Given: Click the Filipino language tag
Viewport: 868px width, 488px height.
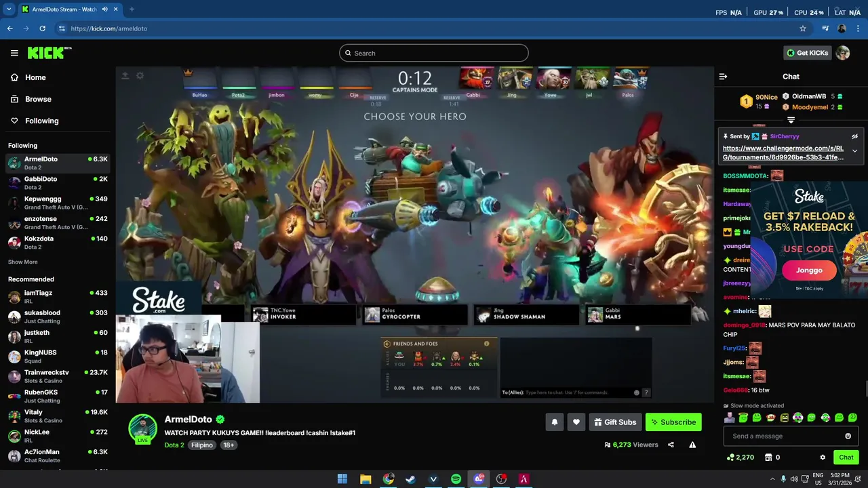Looking at the screenshot, I should pyautogui.click(x=202, y=445).
